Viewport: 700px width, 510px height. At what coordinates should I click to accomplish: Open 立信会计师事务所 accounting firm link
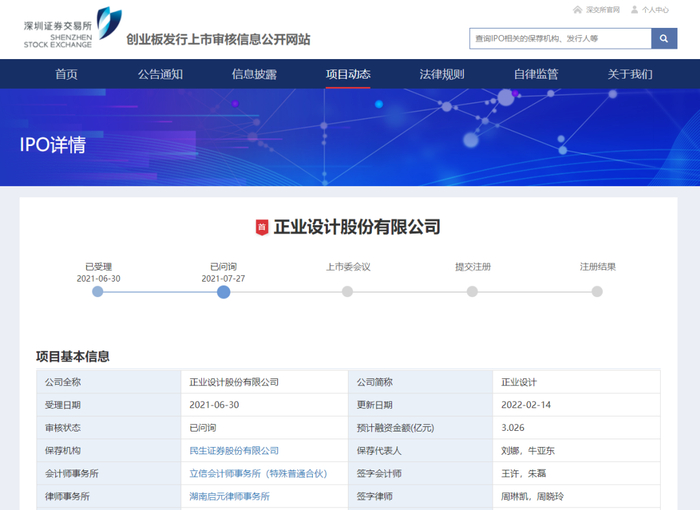[x=258, y=473]
